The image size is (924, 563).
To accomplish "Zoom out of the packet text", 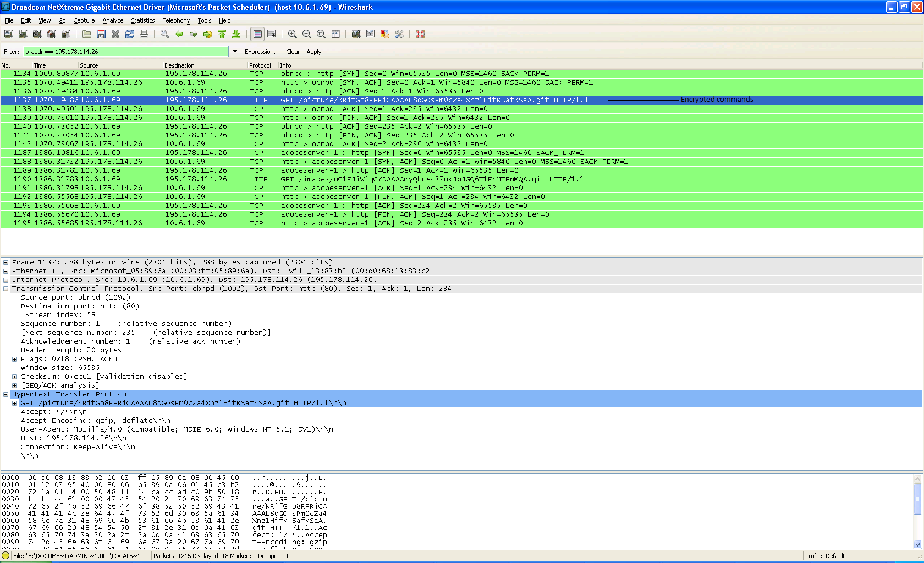I will [307, 34].
